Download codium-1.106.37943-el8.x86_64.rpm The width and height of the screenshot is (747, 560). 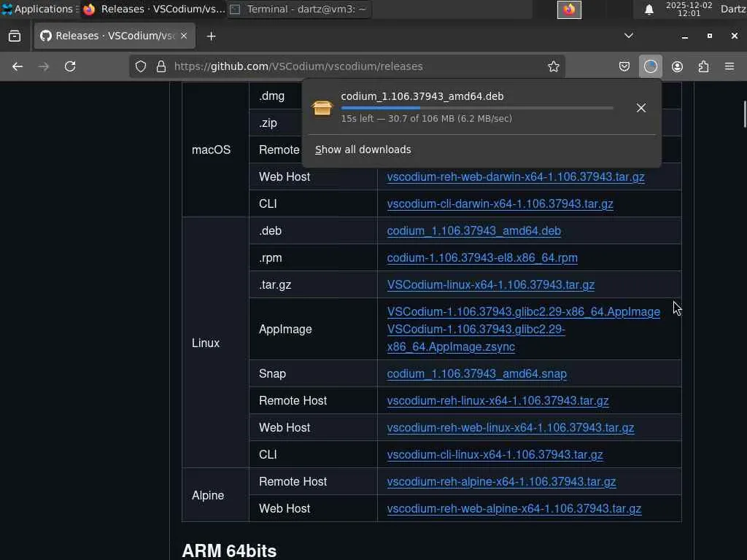pos(482,258)
